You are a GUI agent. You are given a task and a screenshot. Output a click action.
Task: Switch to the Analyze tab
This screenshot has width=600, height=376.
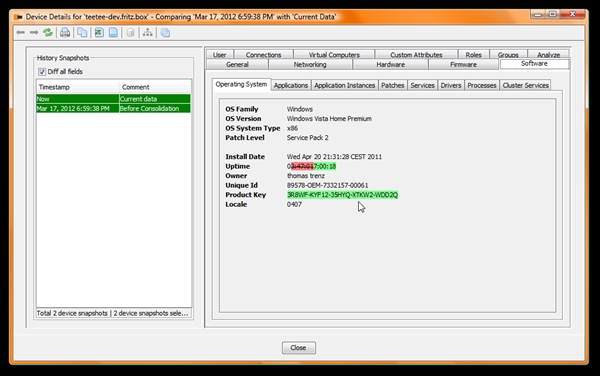(x=548, y=55)
